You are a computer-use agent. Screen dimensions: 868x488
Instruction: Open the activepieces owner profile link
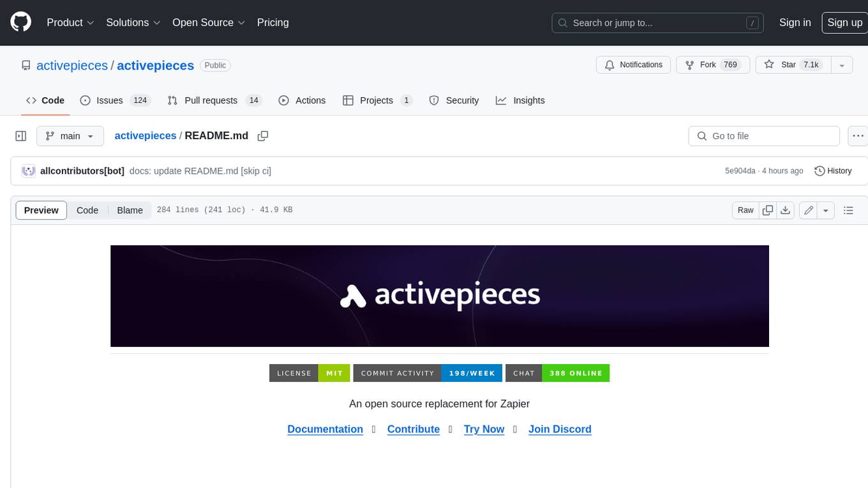point(72,65)
